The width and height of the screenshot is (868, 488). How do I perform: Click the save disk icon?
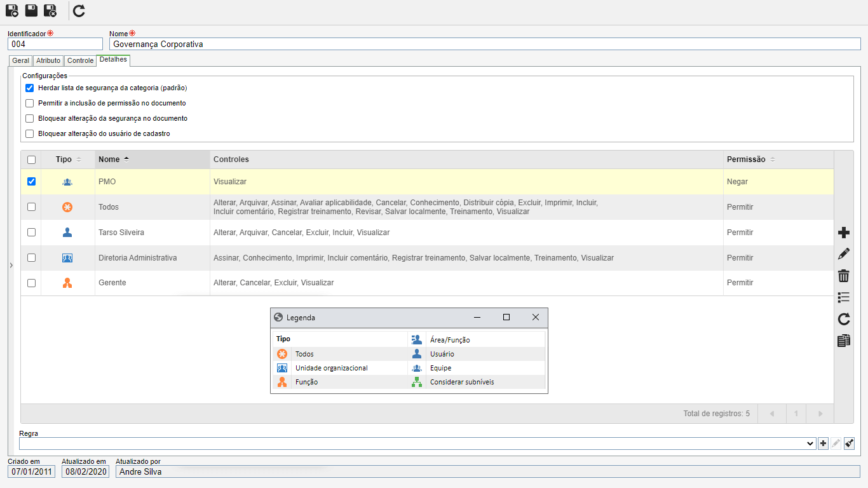(x=31, y=10)
